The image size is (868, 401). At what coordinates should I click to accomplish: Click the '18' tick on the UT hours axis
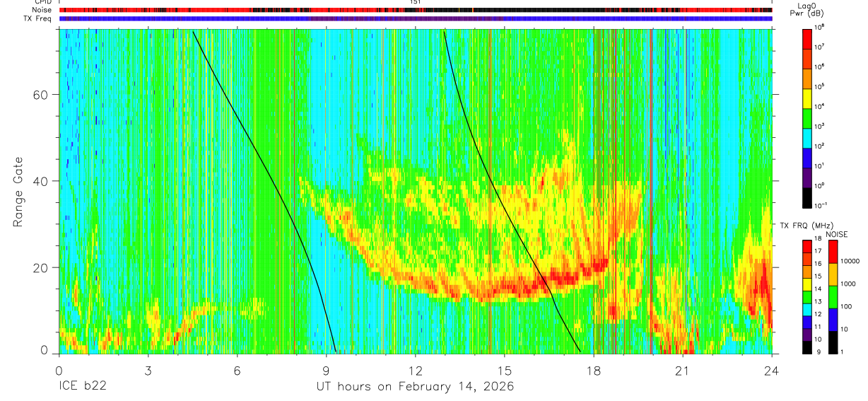tap(594, 370)
